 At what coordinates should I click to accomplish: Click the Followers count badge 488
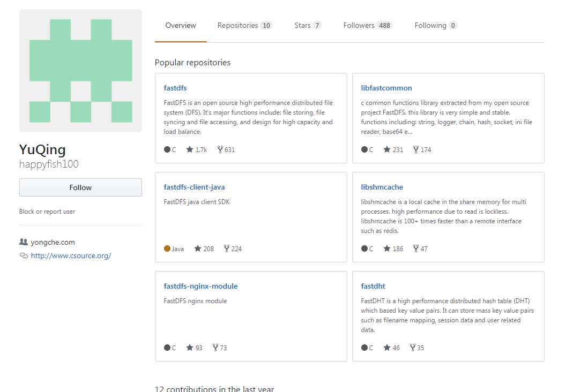pyautogui.click(x=384, y=26)
